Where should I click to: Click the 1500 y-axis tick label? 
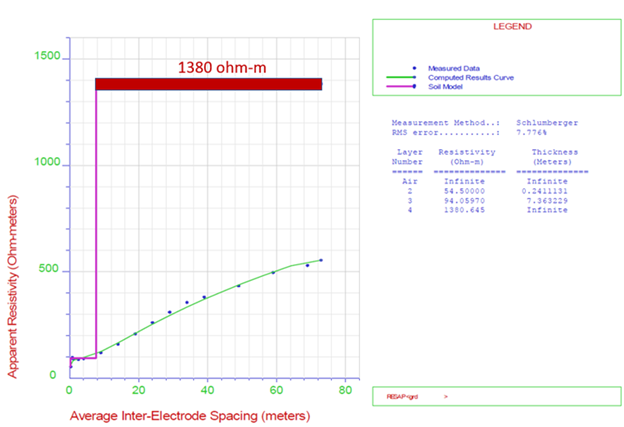click(x=47, y=56)
